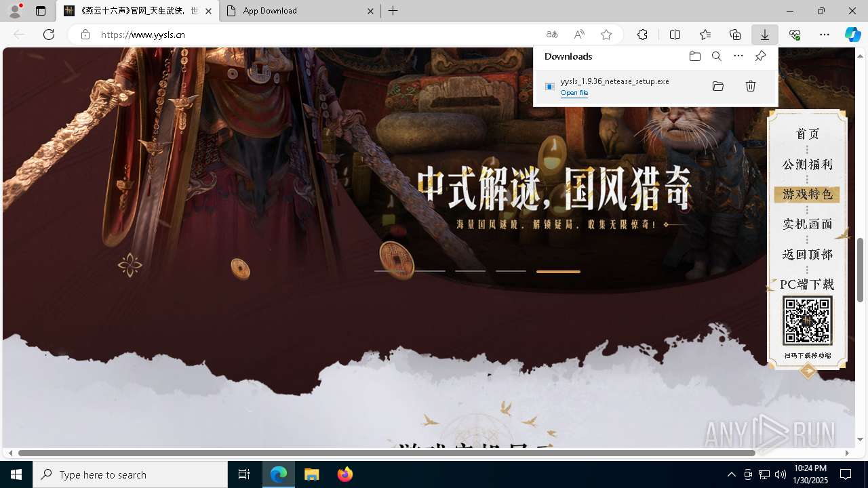The height and width of the screenshot is (488, 868).
Task: Open the Windows Start menu
Action: coord(16,474)
